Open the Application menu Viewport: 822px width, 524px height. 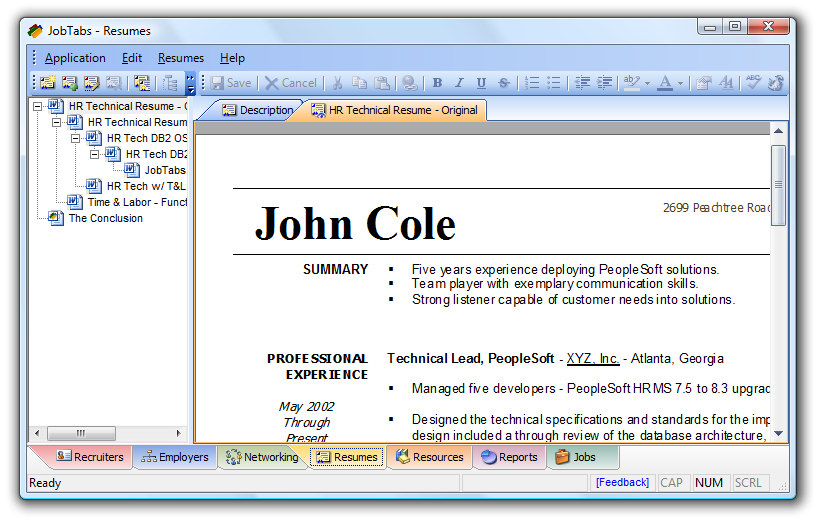click(75, 58)
